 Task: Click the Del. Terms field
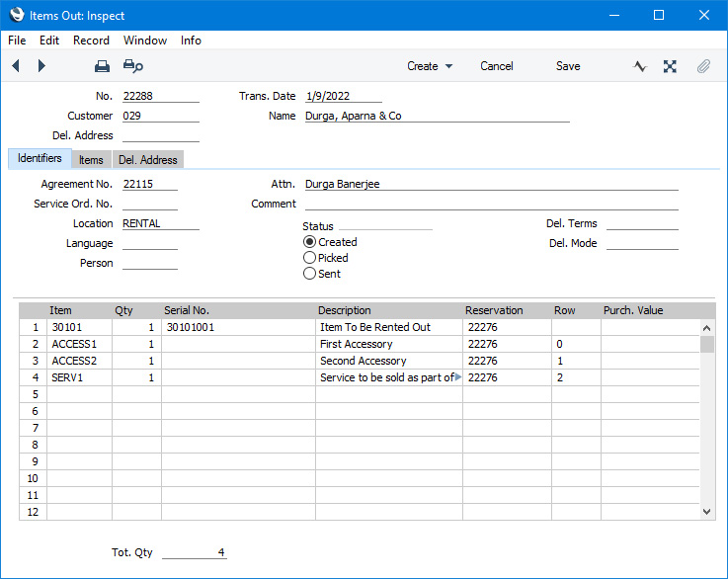click(x=642, y=223)
